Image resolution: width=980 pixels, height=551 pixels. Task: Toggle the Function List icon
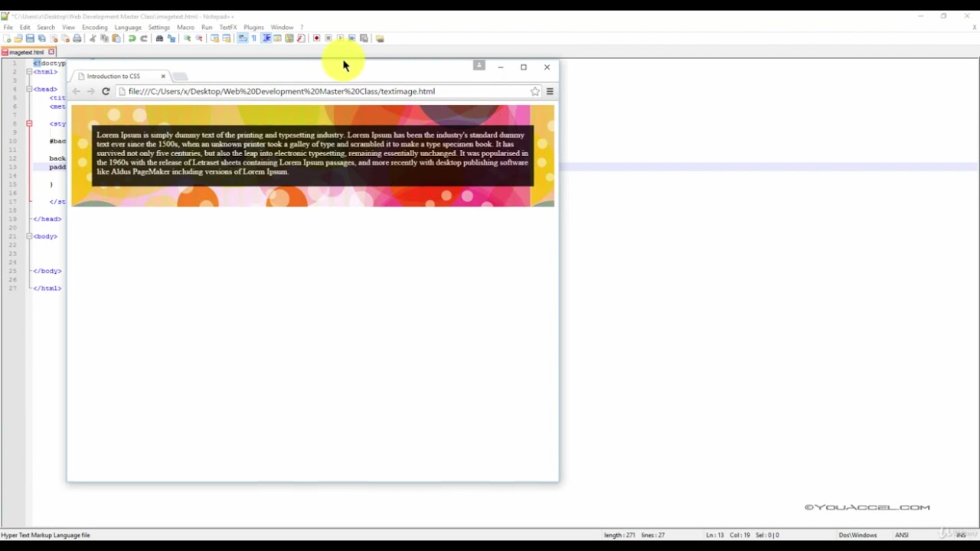(300, 38)
